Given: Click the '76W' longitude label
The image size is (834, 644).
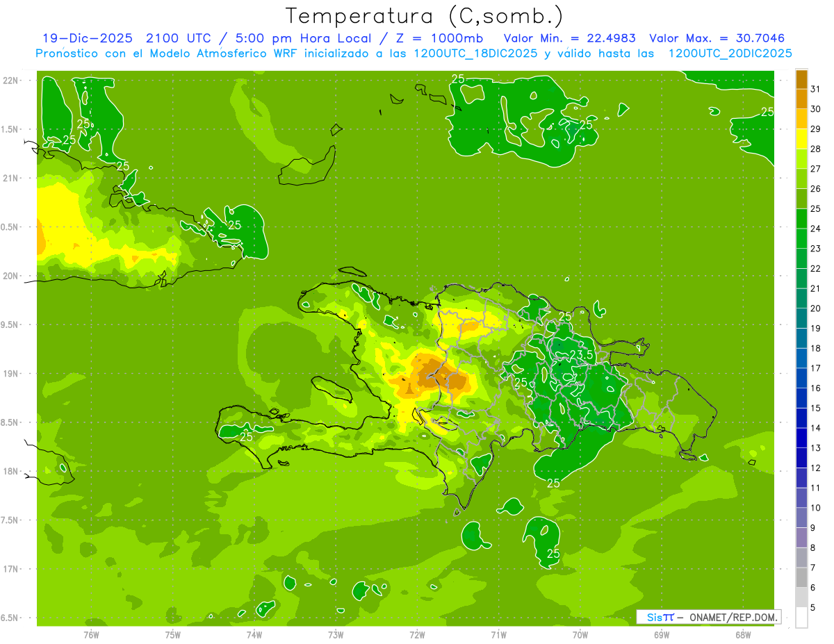Looking at the screenshot, I should point(91,635).
